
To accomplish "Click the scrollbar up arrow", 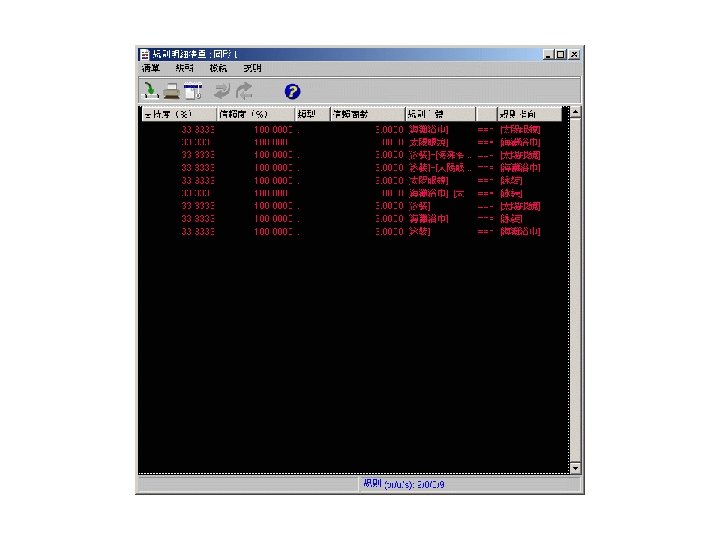I will (575, 112).
